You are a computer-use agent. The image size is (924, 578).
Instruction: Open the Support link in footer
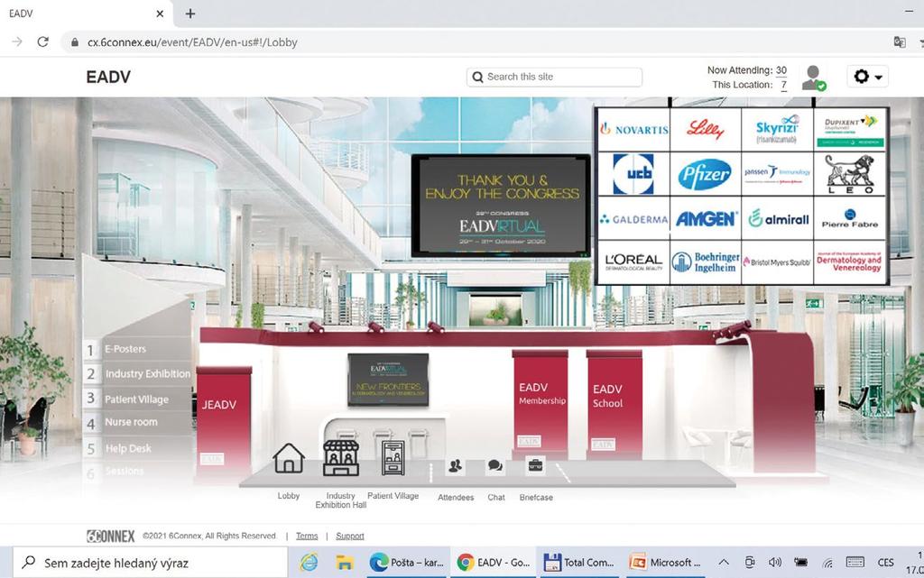tap(349, 536)
